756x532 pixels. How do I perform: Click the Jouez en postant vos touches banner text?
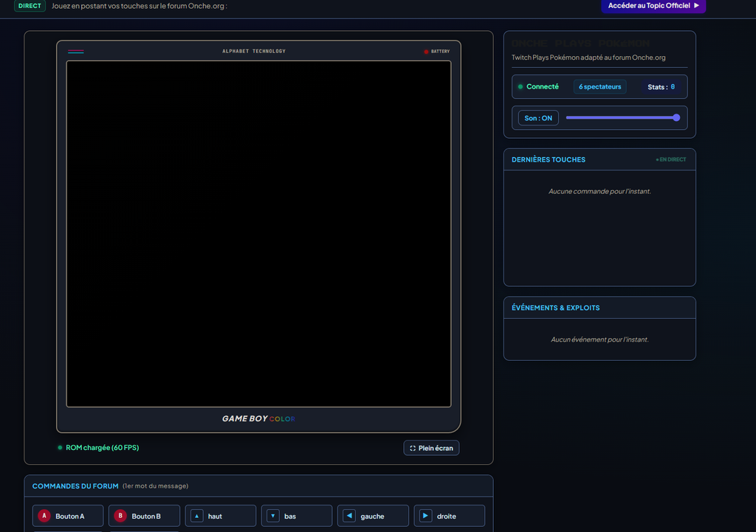[140, 6]
